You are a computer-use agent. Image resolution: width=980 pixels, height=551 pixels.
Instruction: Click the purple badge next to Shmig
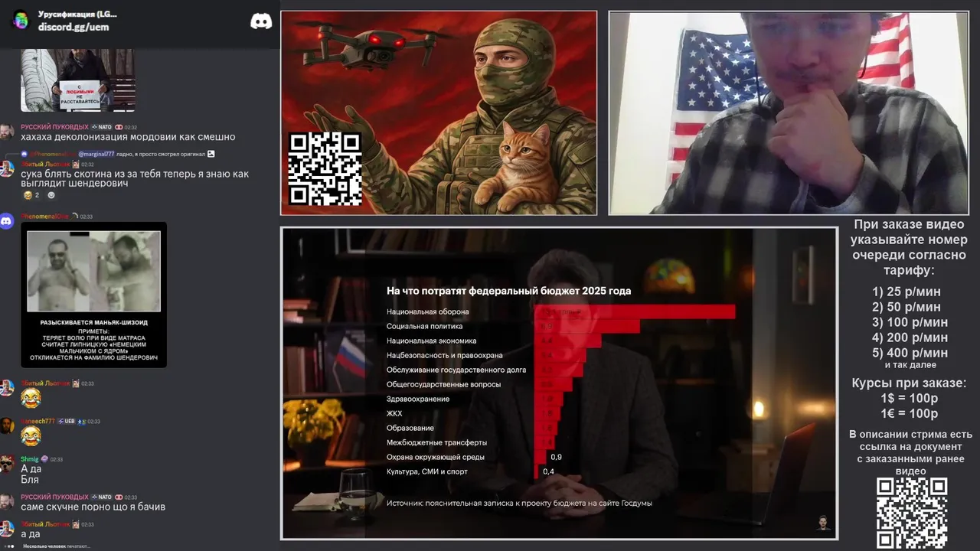44,459
